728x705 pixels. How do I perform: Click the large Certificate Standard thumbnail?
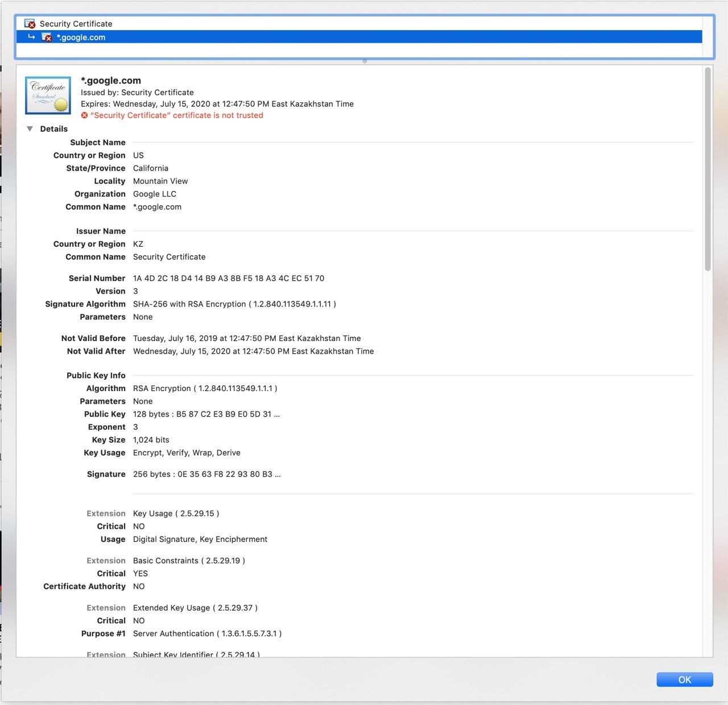point(48,96)
